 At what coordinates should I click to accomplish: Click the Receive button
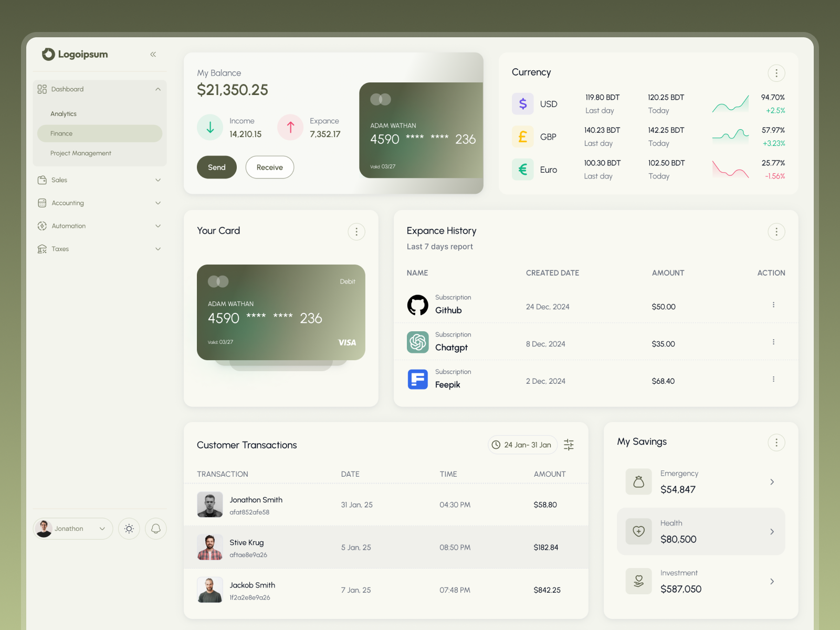pyautogui.click(x=270, y=167)
